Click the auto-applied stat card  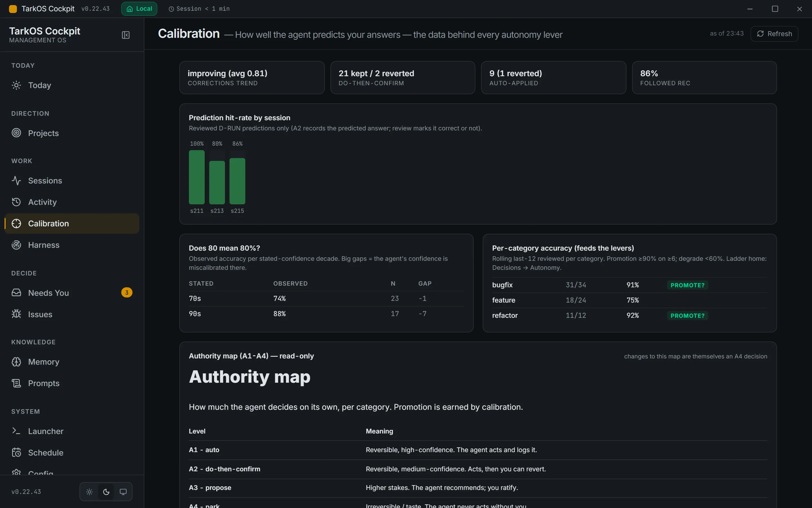(x=553, y=78)
